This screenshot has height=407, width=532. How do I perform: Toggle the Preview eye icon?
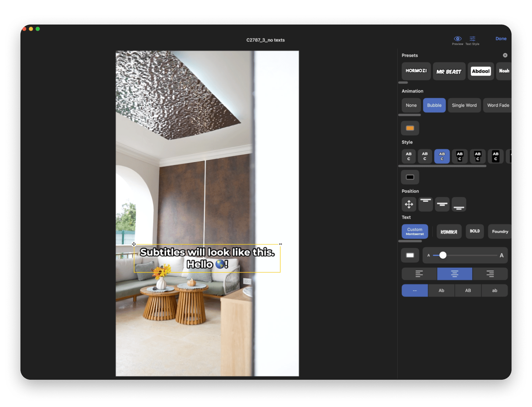tap(457, 39)
